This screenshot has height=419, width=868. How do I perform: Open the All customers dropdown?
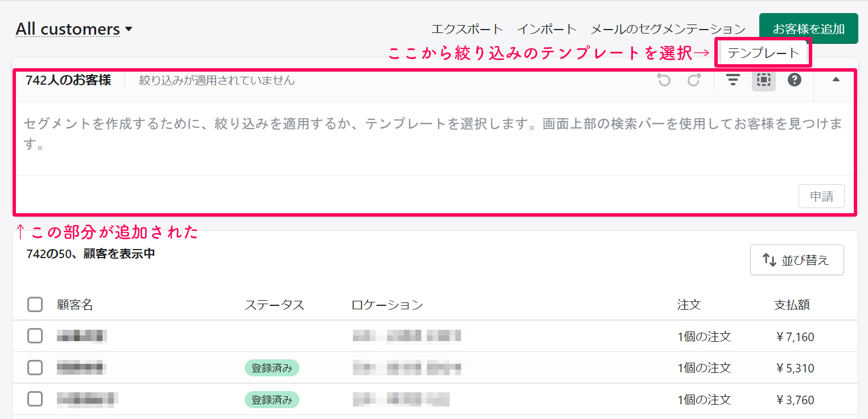click(x=74, y=29)
